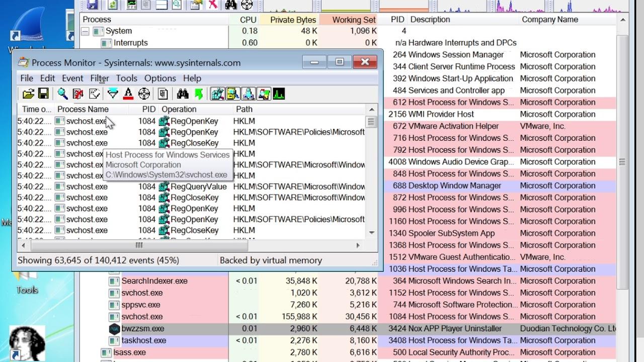Toggle Show Network Activity filter
The image size is (644, 362).
(249, 94)
